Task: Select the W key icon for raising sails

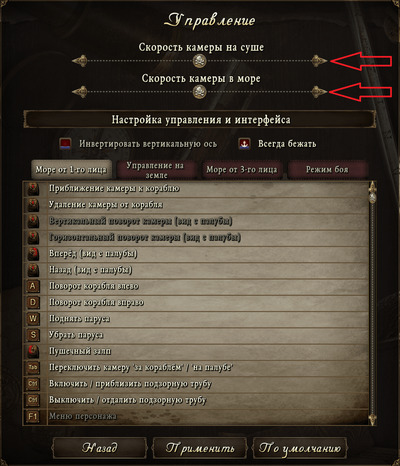Action: tap(33, 319)
